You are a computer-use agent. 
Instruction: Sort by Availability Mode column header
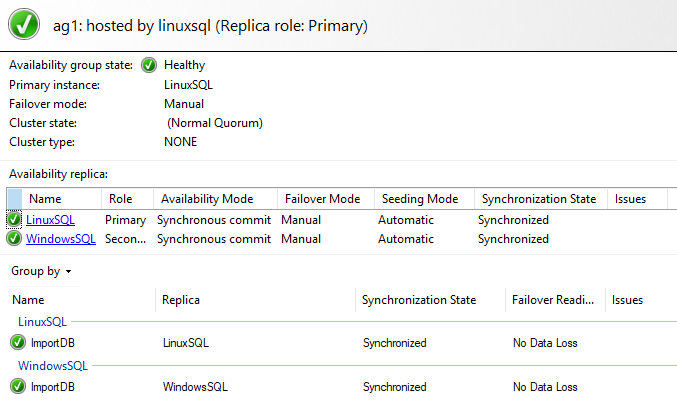(207, 199)
